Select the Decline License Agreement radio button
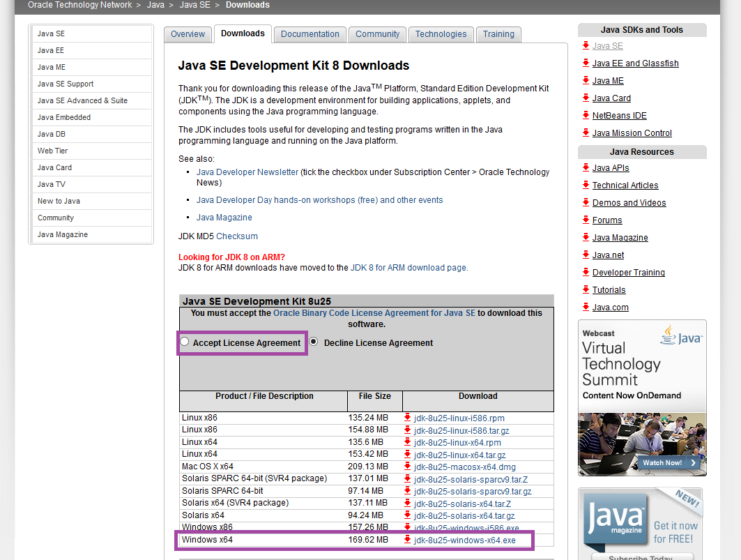 coord(314,342)
